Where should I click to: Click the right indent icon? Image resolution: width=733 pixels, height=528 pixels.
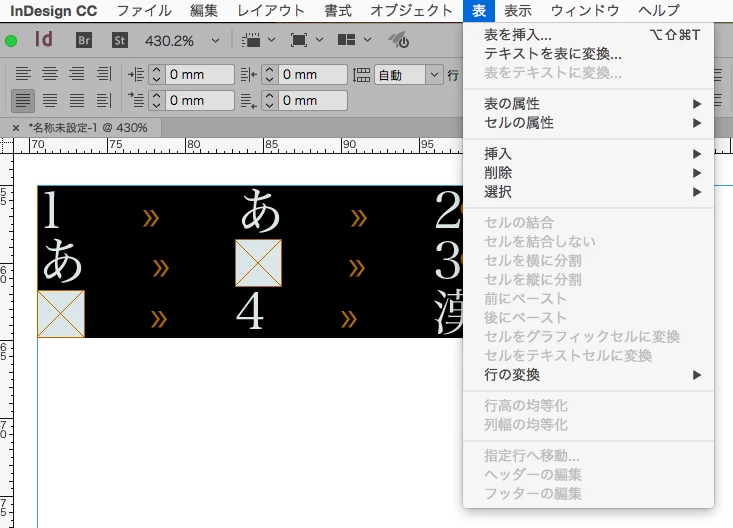click(249, 74)
